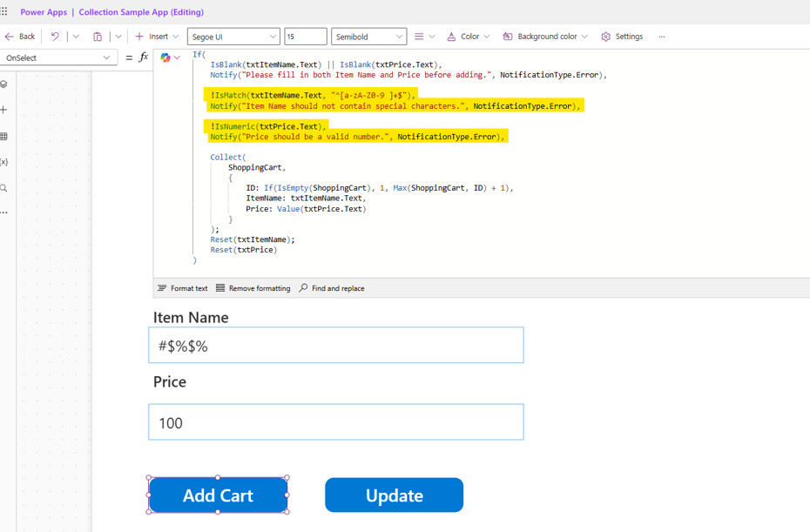The width and height of the screenshot is (810, 532).
Task: Open the font Color picker
Action: [x=468, y=36]
